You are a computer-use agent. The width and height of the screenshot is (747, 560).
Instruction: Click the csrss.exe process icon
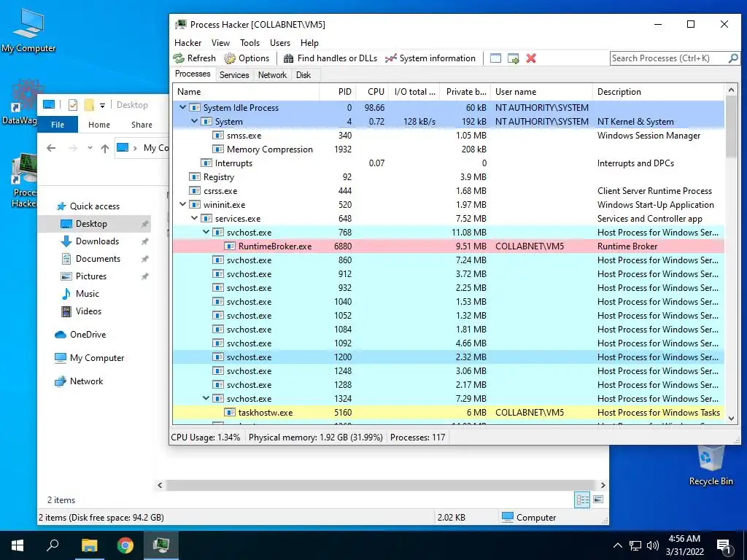point(195,191)
